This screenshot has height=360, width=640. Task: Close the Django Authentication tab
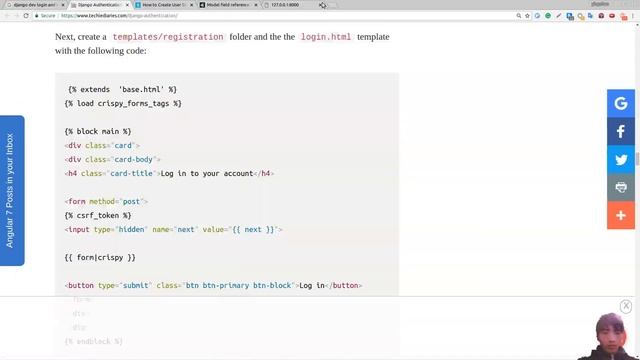click(127, 5)
